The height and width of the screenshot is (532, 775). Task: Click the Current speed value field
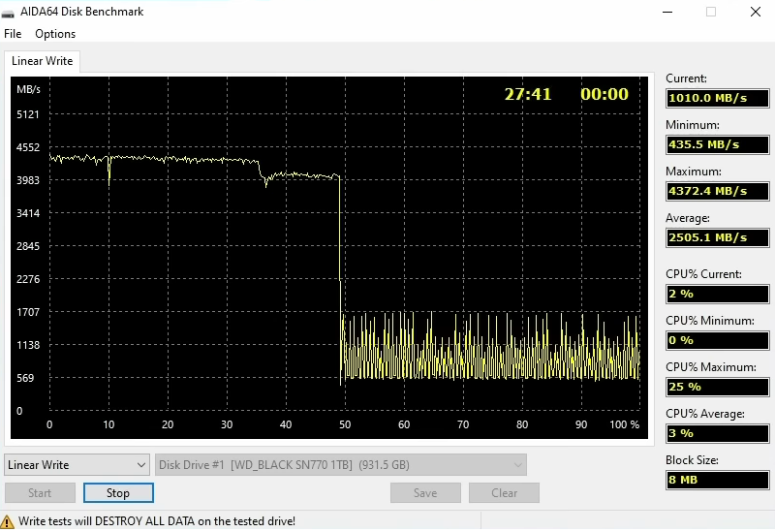[716, 98]
